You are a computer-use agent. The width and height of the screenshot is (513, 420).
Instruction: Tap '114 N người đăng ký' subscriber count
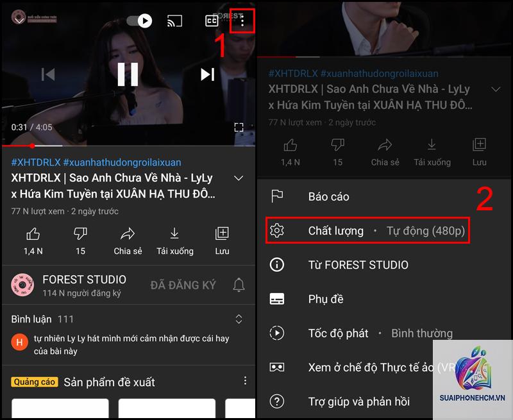tap(81, 293)
